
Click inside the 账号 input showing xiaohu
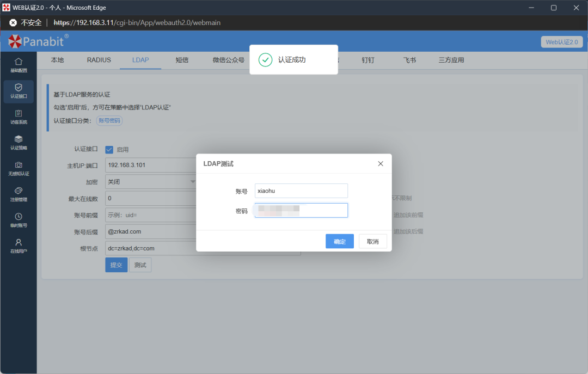point(301,191)
